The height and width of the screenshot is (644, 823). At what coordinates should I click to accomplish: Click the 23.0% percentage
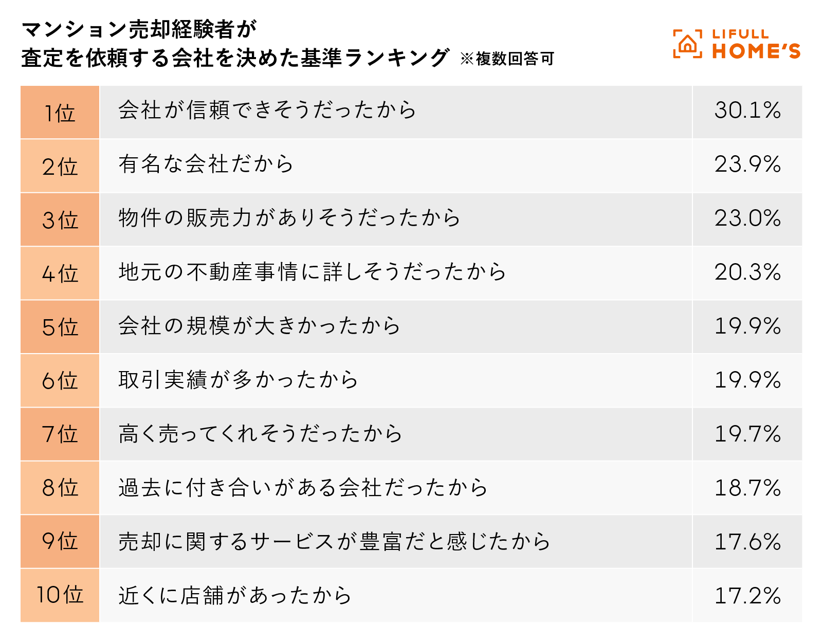point(747,218)
